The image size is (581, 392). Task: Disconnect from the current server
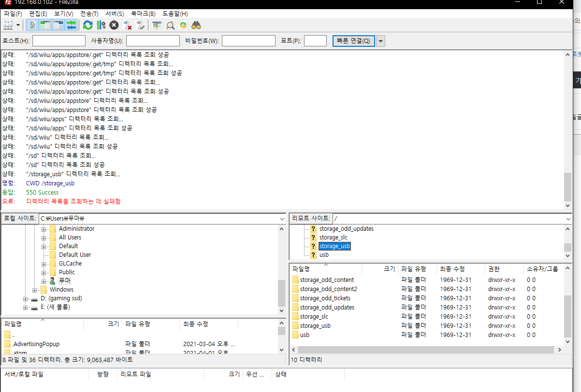click(x=128, y=25)
